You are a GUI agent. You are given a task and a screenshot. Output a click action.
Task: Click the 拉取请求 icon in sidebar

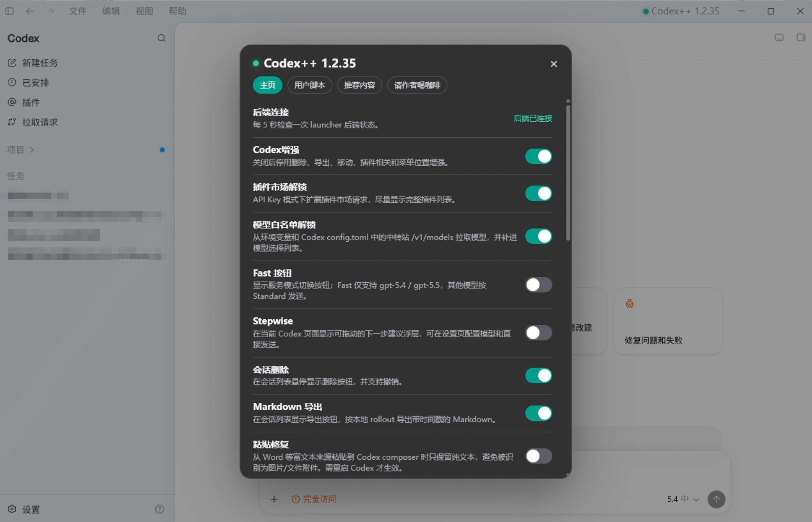[12, 122]
